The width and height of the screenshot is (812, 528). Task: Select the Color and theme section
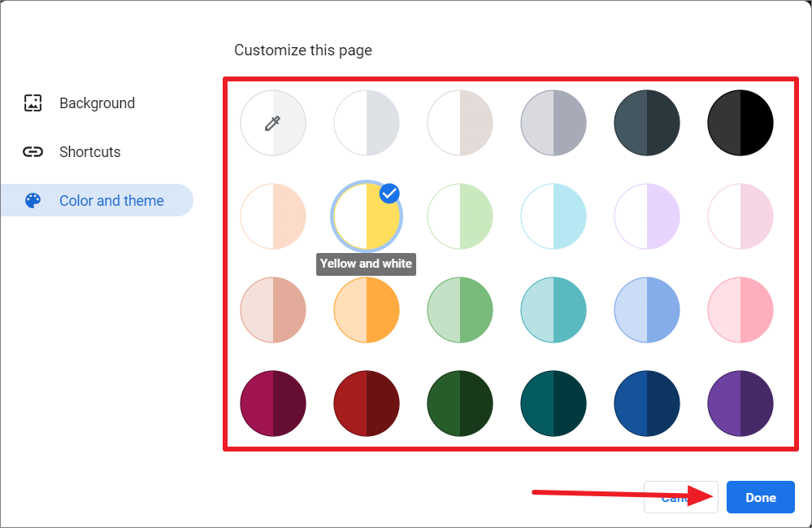97,200
